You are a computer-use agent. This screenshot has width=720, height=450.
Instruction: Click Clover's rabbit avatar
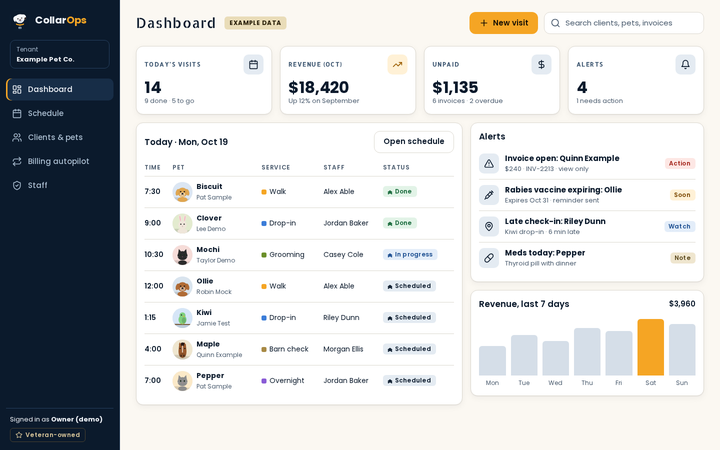(x=182, y=224)
